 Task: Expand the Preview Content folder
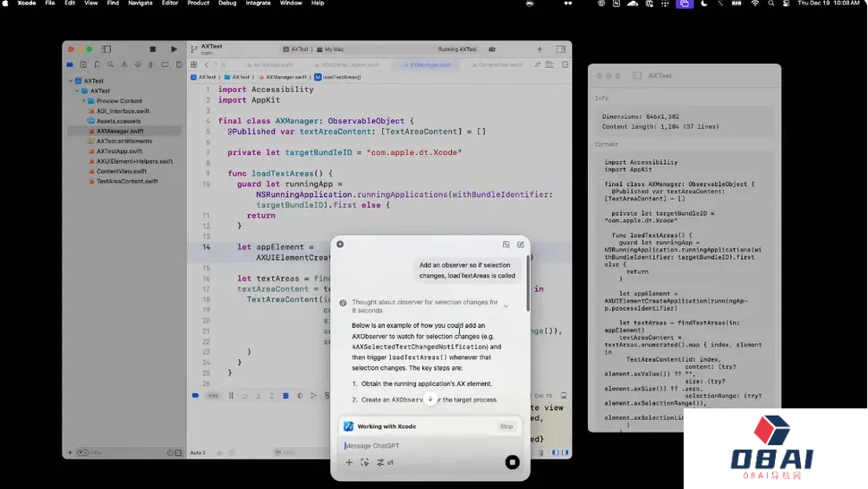coord(82,101)
